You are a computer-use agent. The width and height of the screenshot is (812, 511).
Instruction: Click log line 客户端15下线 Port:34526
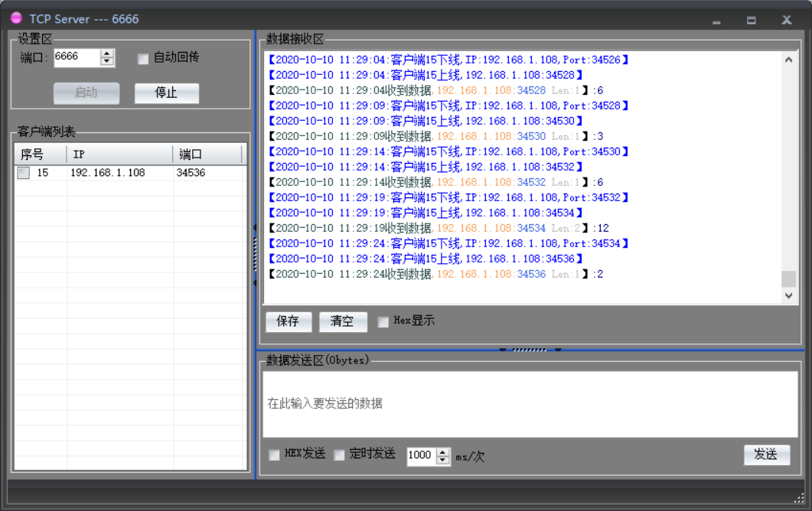coord(448,60)
